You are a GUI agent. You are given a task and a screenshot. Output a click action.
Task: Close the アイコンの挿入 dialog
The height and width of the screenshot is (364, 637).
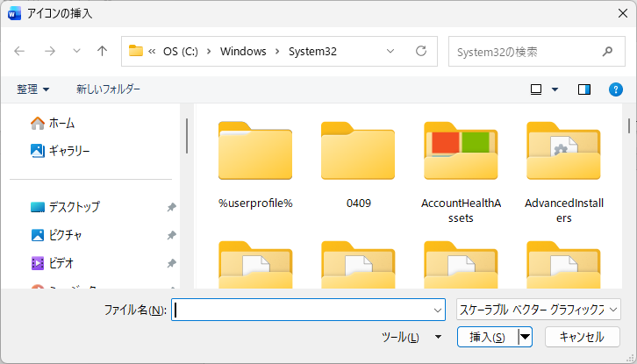pyautogui.click(x=622, y=13)
